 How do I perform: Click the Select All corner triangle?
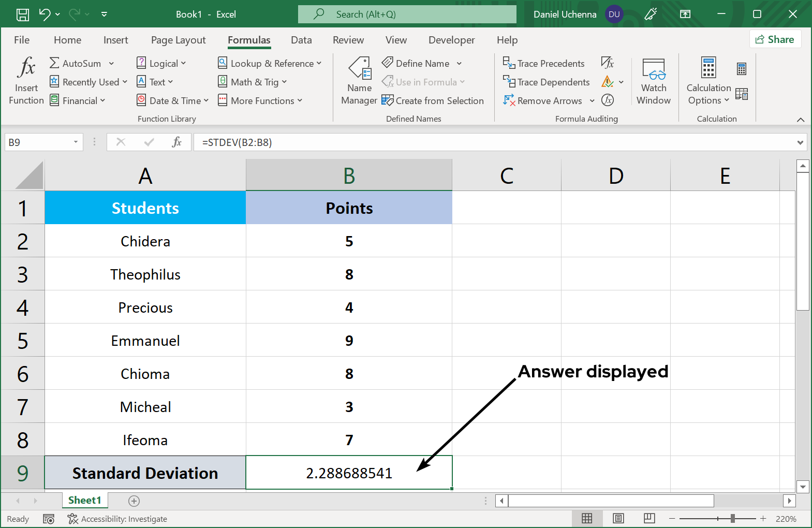coord(29,175)
